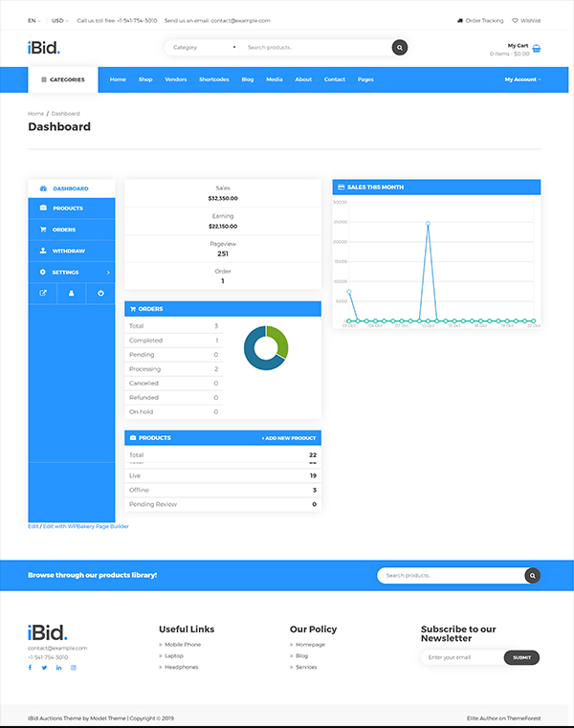Open the Facebook icon in footer
Screen dimensions: 574x728
tap(30, 668)
